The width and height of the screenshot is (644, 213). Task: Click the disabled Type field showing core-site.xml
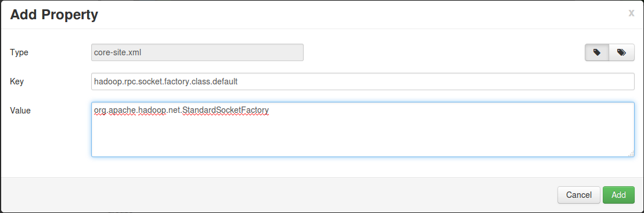point(197,53)
